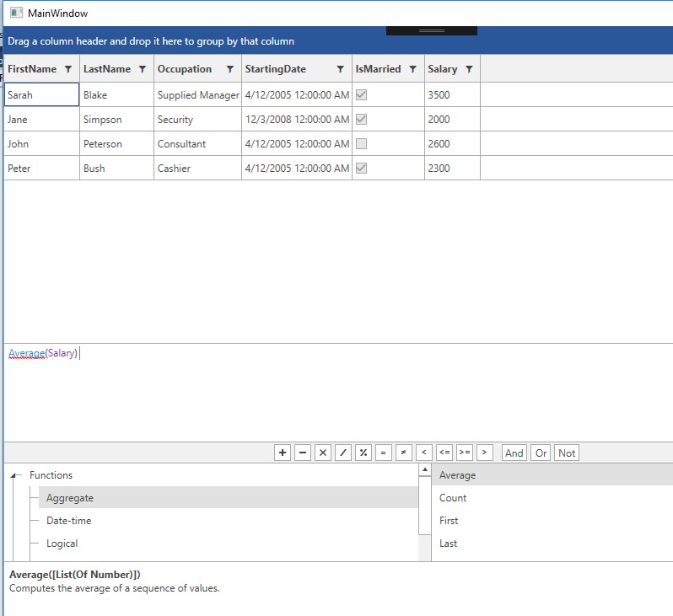Insert the greater-than-or-equal operator
673x616 pixels.
tap(465, 453)
